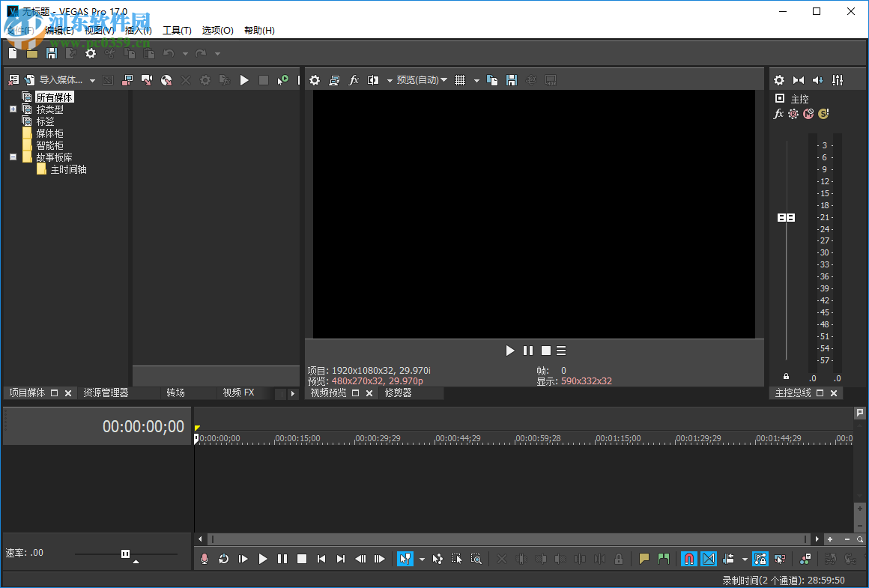Select the grid overlay icon above preview
The height and width of the screenshot is (588, 869).
[x=460, y=79]
